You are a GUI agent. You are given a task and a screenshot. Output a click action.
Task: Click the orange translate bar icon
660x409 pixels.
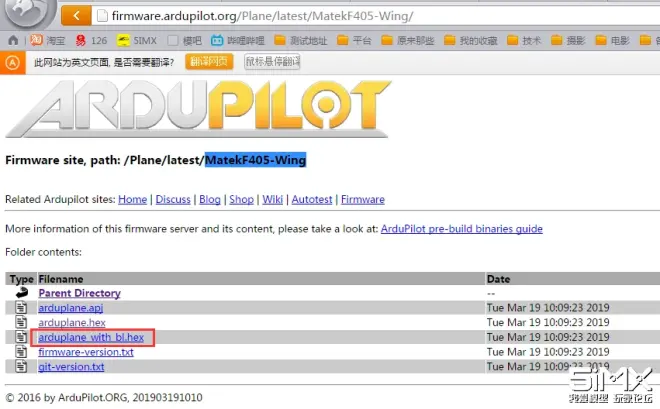[13, 63]
